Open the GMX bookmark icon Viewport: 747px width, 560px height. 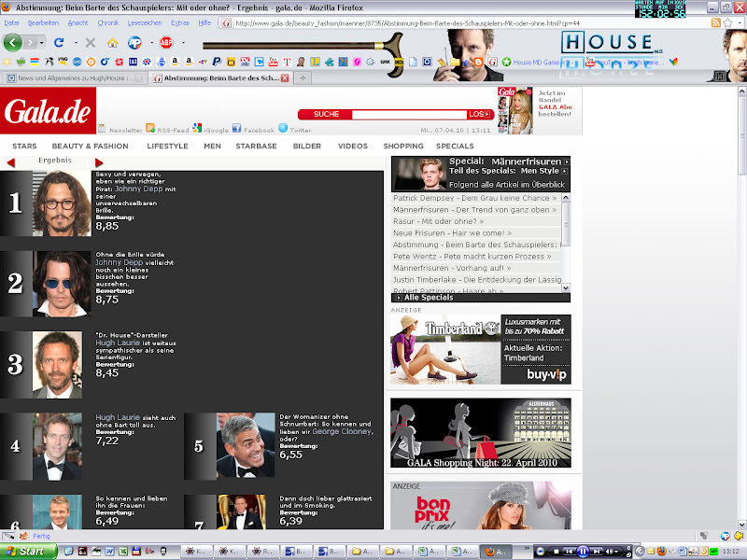[x=385, y=62]
